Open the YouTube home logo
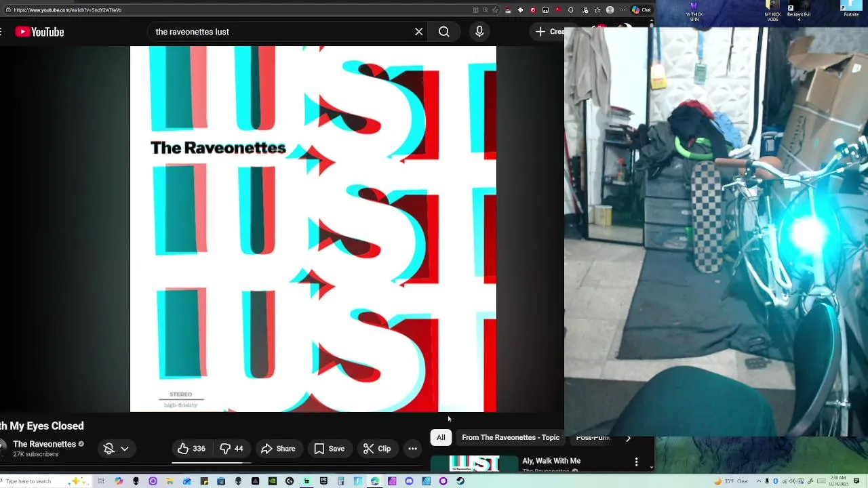The height and width of the screenshot is (488, 868). point(39,32)
